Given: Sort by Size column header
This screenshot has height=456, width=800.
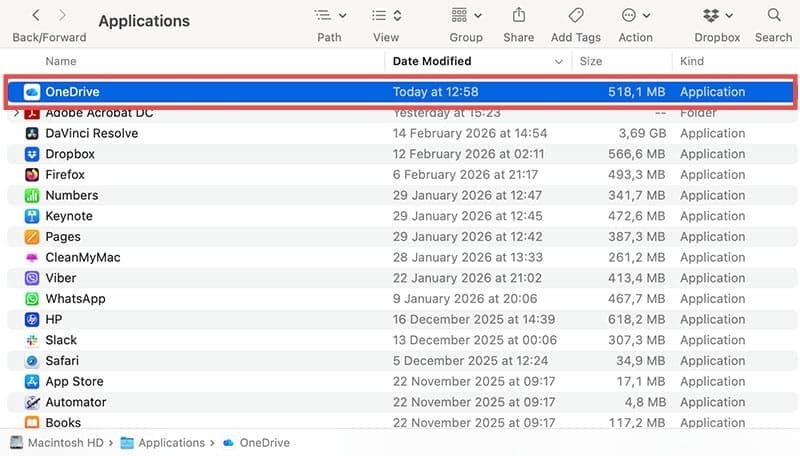Looking at the screenshot, I should (591, 61).
